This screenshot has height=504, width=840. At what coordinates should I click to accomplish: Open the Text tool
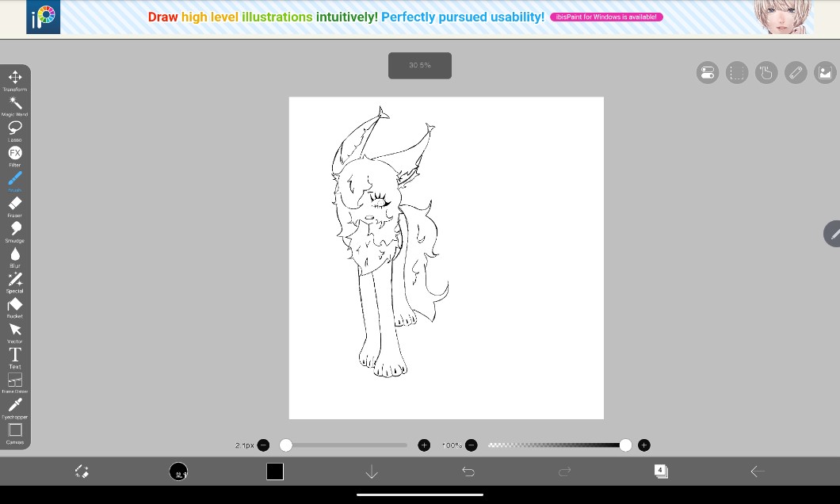point(15,355)
